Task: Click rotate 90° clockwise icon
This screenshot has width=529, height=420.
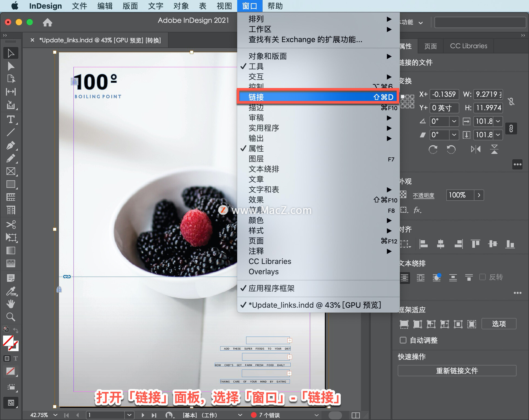Action: point(433,149)
